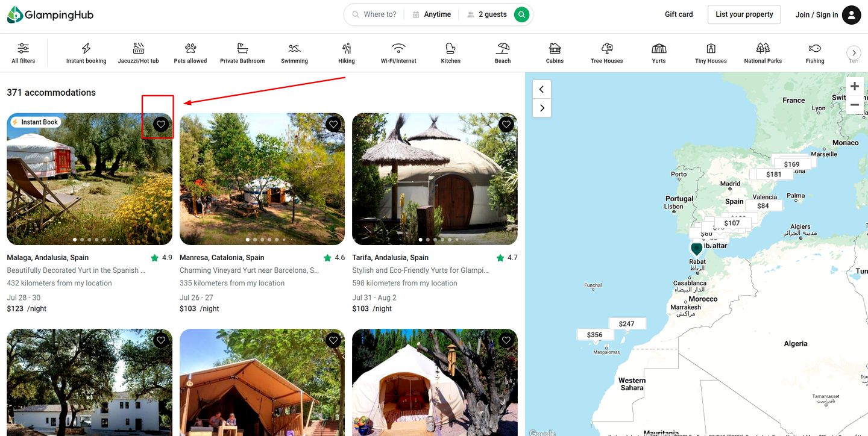The width and height of the screenshot is (868, 436).
Task: Click the $247 map price marker
Action: tap(627, 323)
